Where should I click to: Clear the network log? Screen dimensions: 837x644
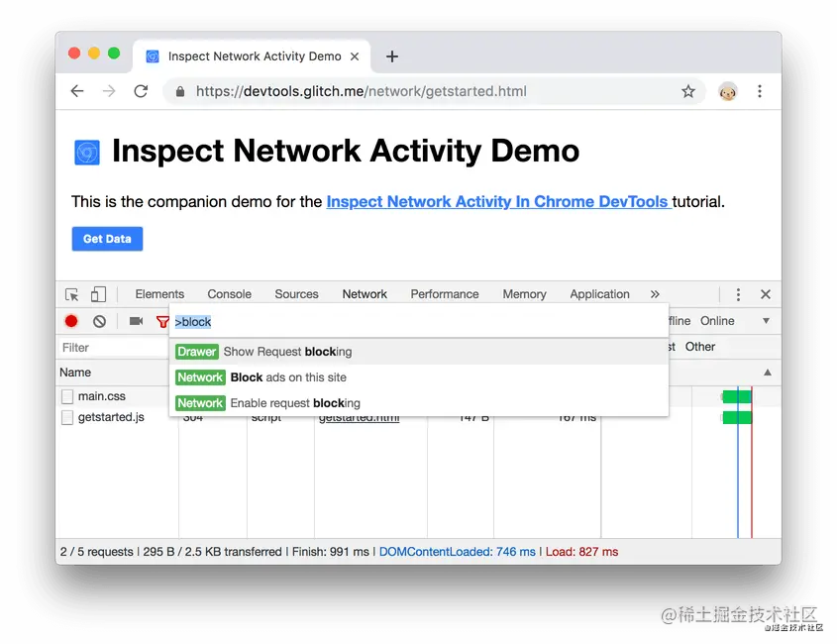(99, 321)
